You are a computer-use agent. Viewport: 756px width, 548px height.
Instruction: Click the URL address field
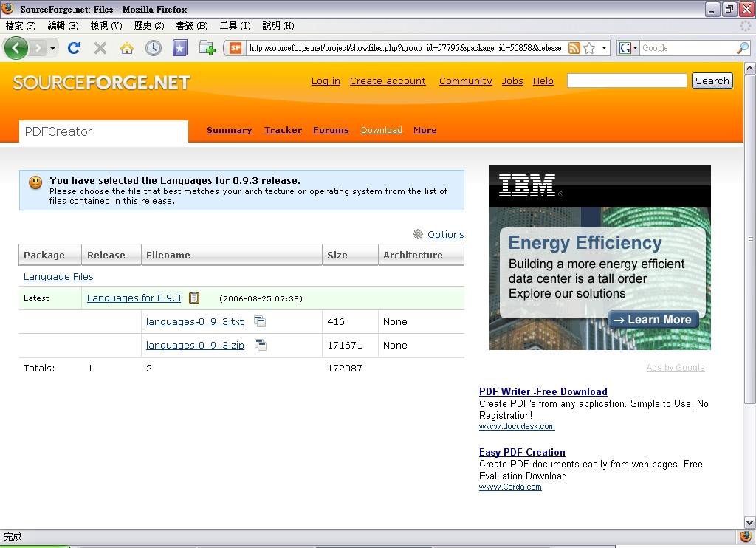(406, 48)
